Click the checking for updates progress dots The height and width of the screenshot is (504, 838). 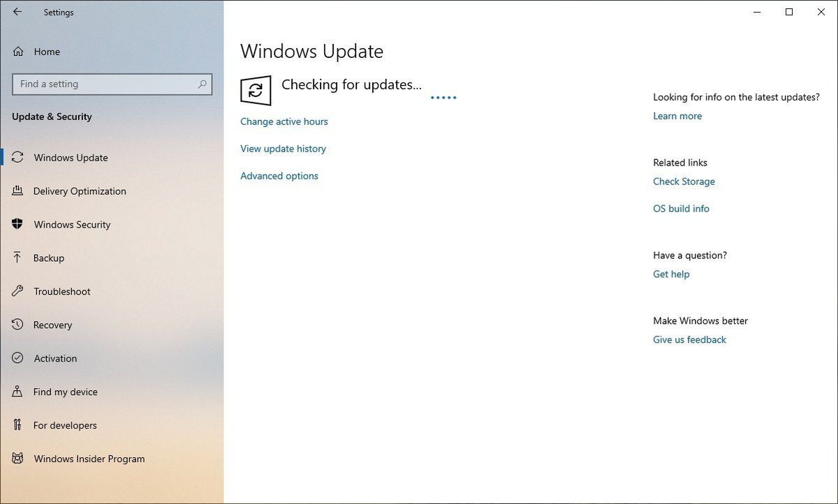tap(443, 97)
